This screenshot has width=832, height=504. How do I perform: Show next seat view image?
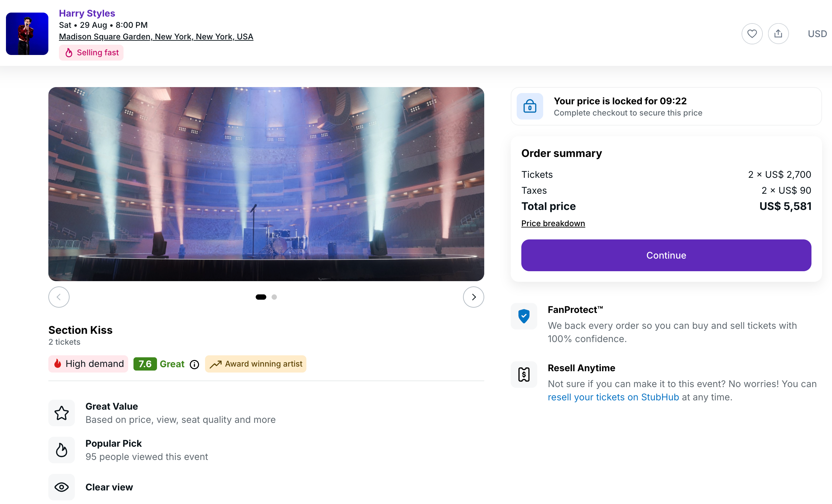[x=473, y=297]
